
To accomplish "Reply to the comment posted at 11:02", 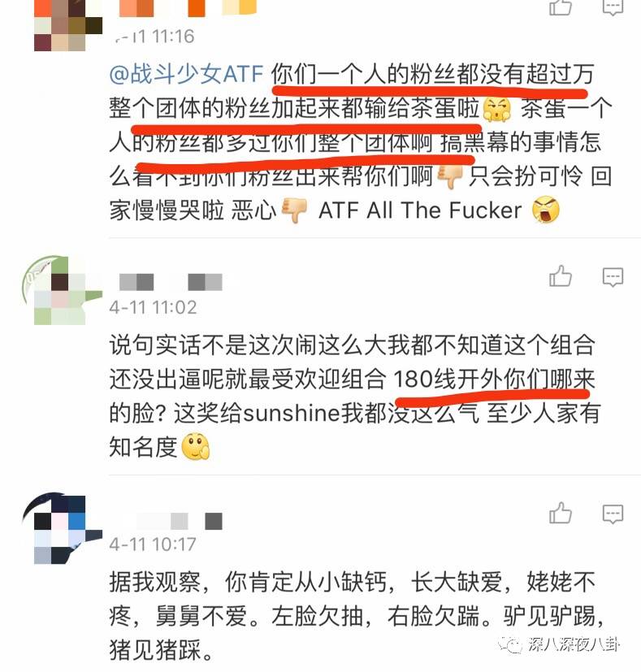I will click(613, 277).
